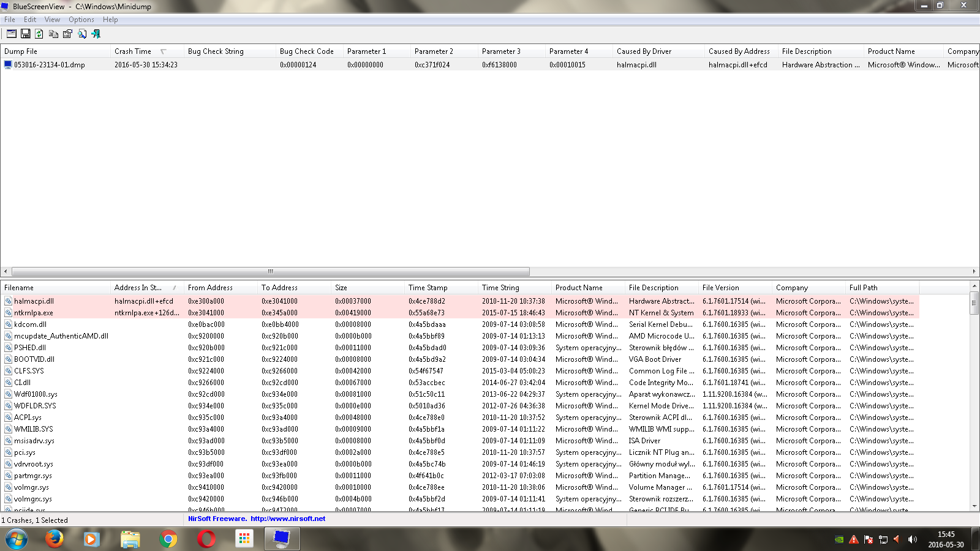The width and height of the screenshot is (980, 551).
Task: Click the upper pane horizontal scrollbar thumb
Action: pos(270,271)
